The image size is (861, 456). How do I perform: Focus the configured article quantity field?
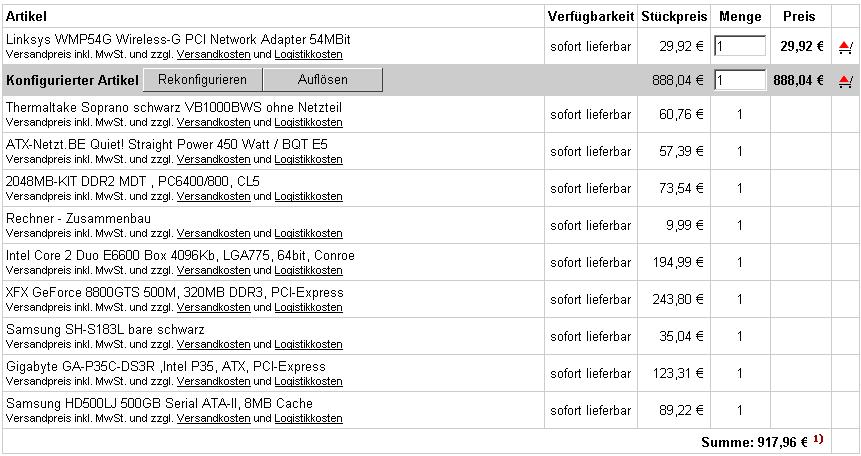[740, 81]
